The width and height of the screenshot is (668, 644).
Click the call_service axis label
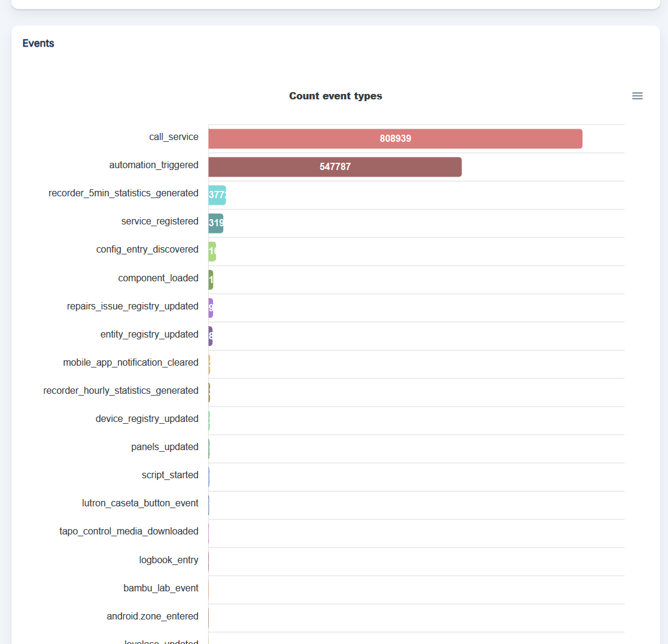coord(174,136)
